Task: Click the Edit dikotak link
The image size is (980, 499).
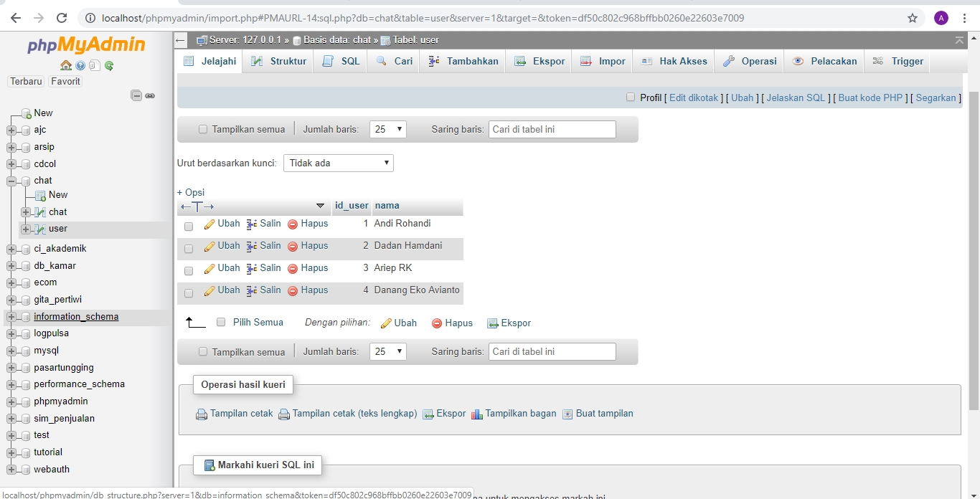Action: pos(693,98)
